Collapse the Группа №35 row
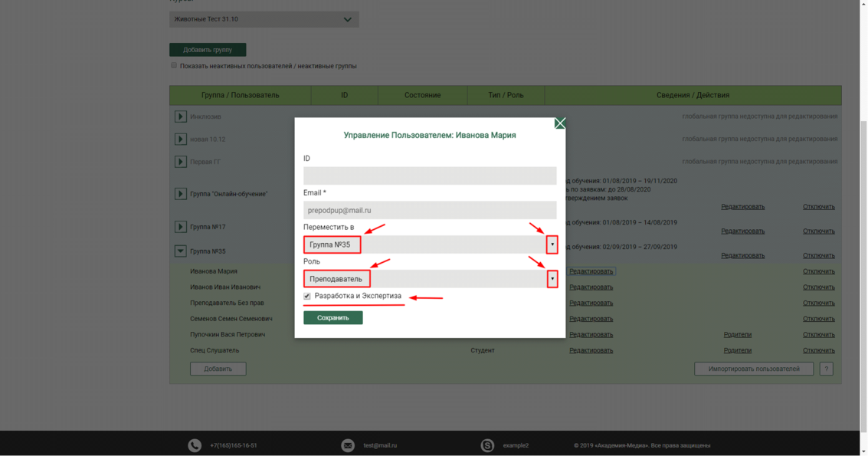The image size is (868, 456). [181, 251]
